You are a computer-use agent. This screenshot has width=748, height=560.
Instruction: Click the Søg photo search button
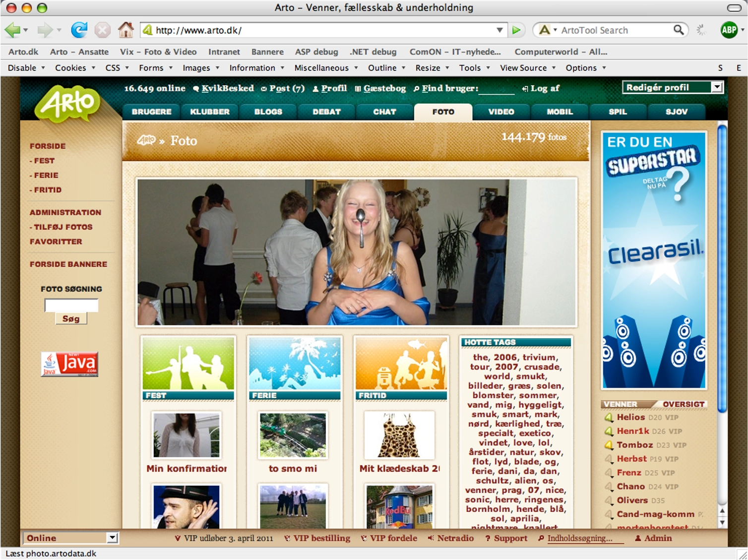coord(71,318)
